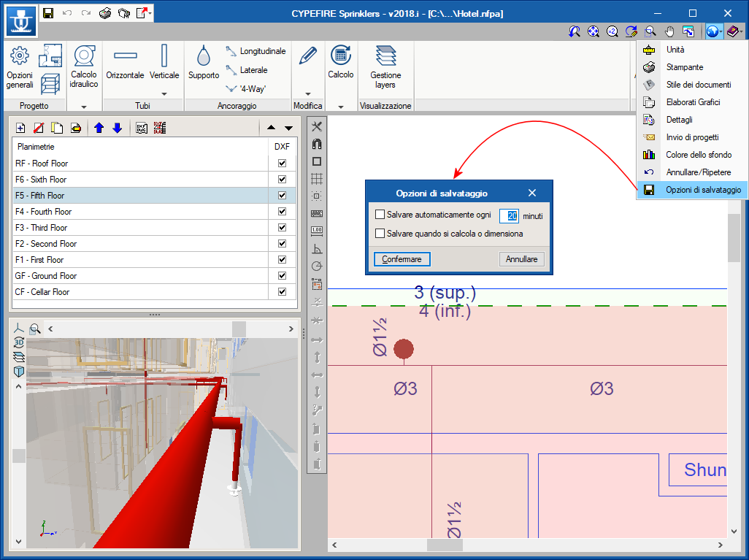Open the book help dropdown

tap(734, 31)
